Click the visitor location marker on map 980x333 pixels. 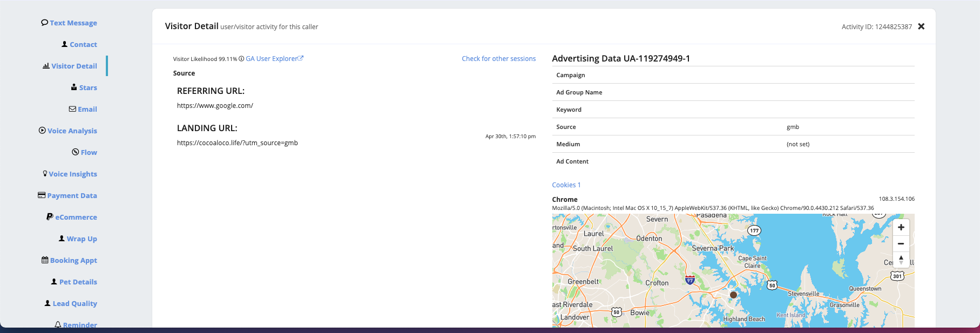pyautogui.click(x=733, y=295)
